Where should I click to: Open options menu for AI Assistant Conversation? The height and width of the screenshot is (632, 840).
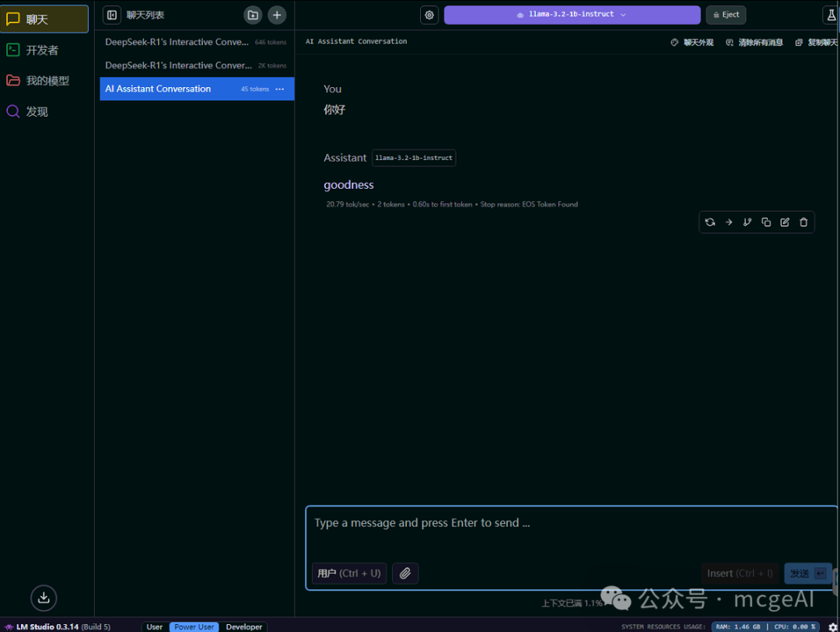(x=280, y=89)
